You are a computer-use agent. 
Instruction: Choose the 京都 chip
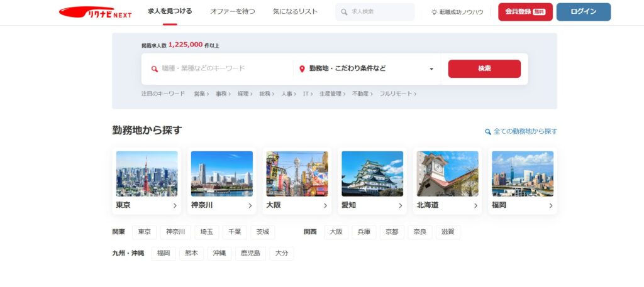pyautogui.click(x=392, y=232)
